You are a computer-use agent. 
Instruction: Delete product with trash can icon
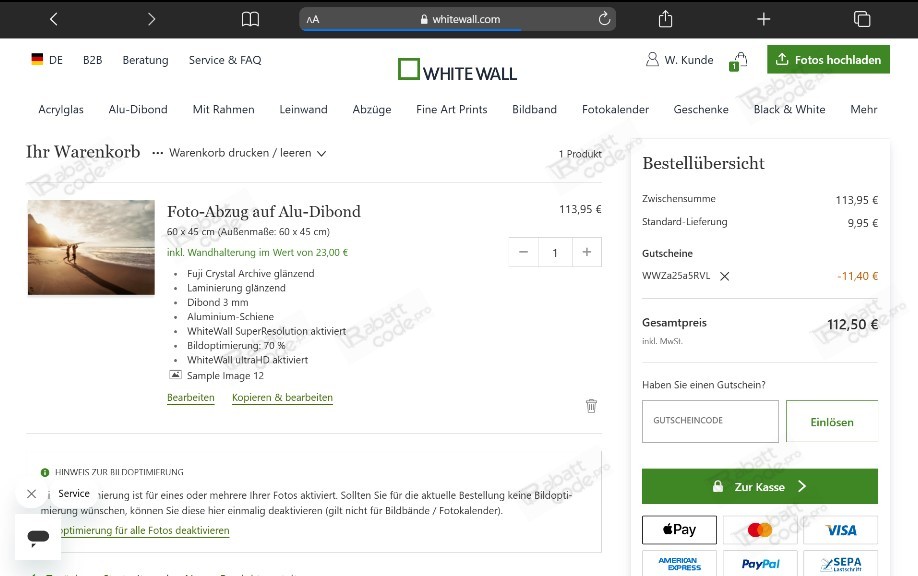tap(591, 406)
